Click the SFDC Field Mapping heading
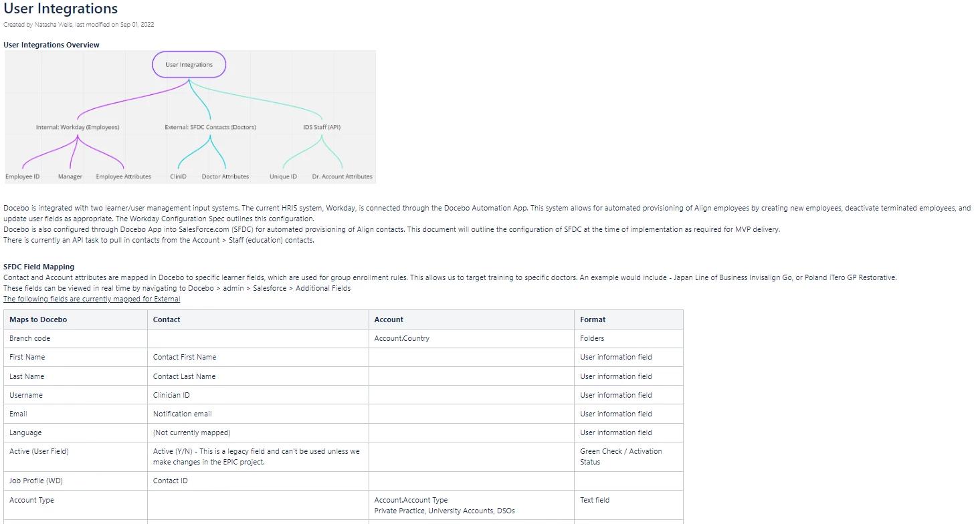The height and width of the screenshot is (524, 980). (39, 267)
